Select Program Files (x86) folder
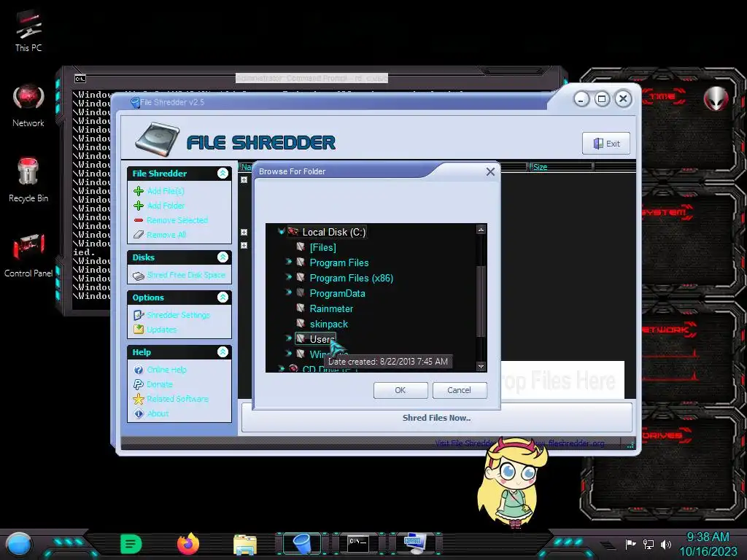 tap(351, 278)
